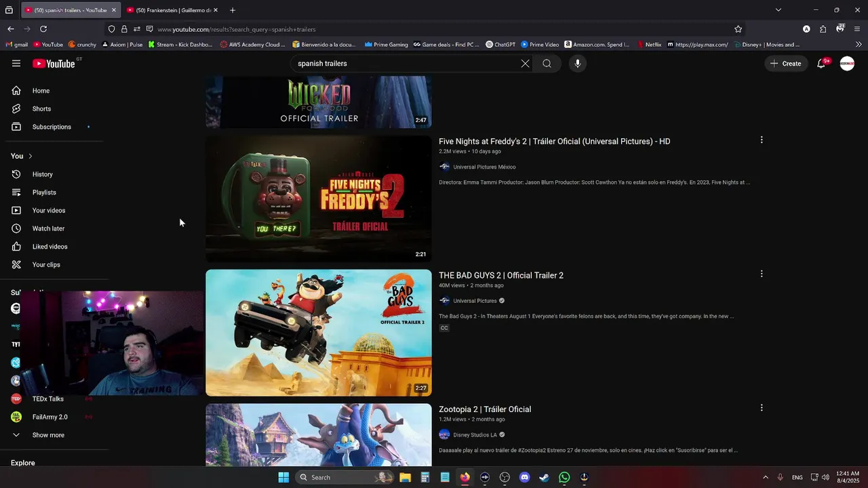Open volume control in the system tray
Screen dimensions: 868x488
[825, 477]
